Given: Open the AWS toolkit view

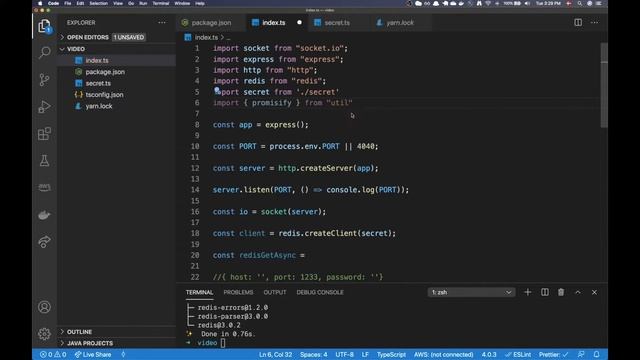Looking at the screenshot, I should (44, 187).
